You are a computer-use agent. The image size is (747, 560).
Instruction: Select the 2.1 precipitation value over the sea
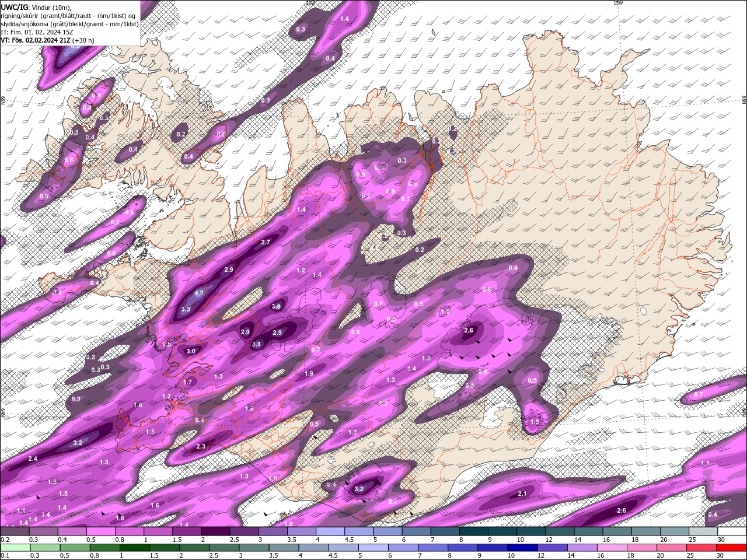point(522,494)
